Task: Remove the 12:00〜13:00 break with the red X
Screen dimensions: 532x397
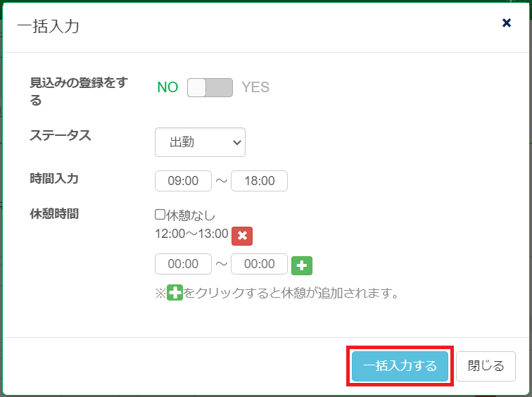Action: click(242, 236)
